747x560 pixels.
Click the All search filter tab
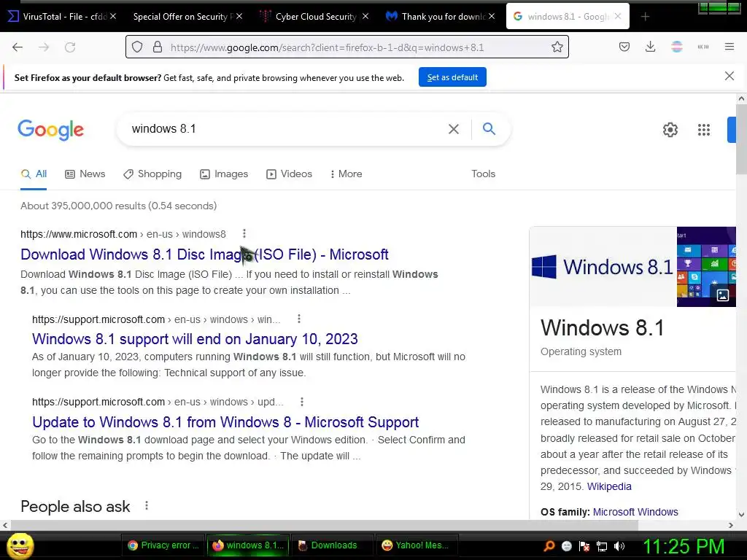34,174
